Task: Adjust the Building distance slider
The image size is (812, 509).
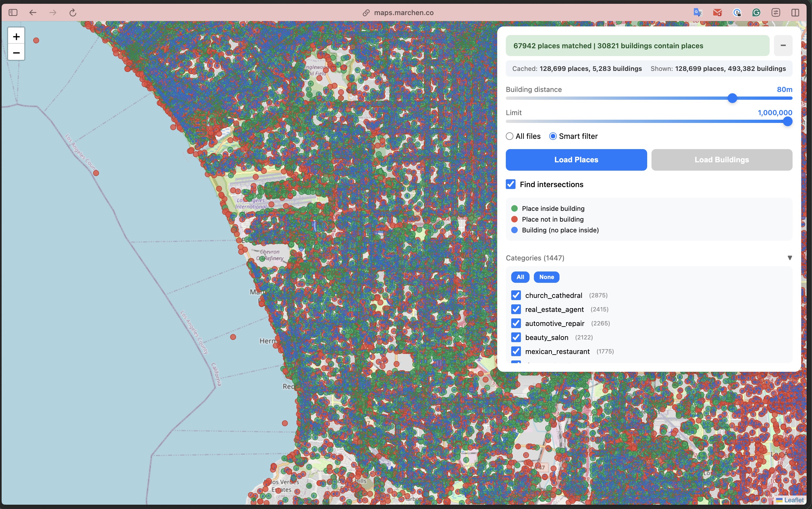Action: tap(733, 98)
